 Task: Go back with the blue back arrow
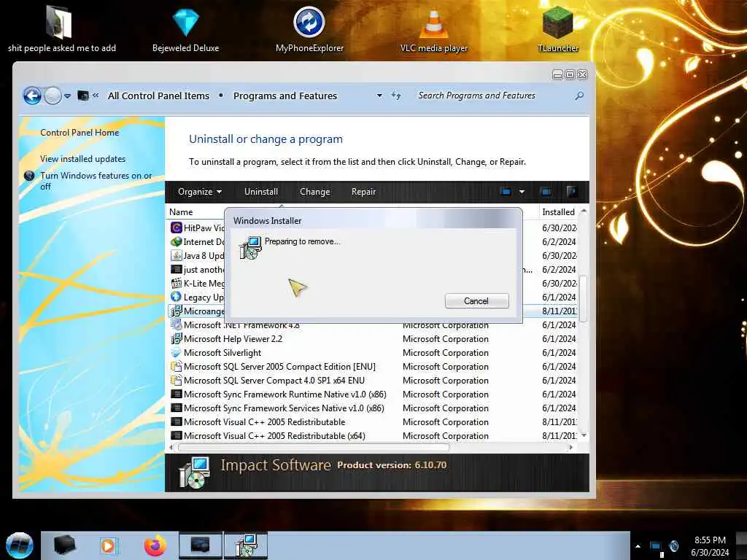point(32,96)
